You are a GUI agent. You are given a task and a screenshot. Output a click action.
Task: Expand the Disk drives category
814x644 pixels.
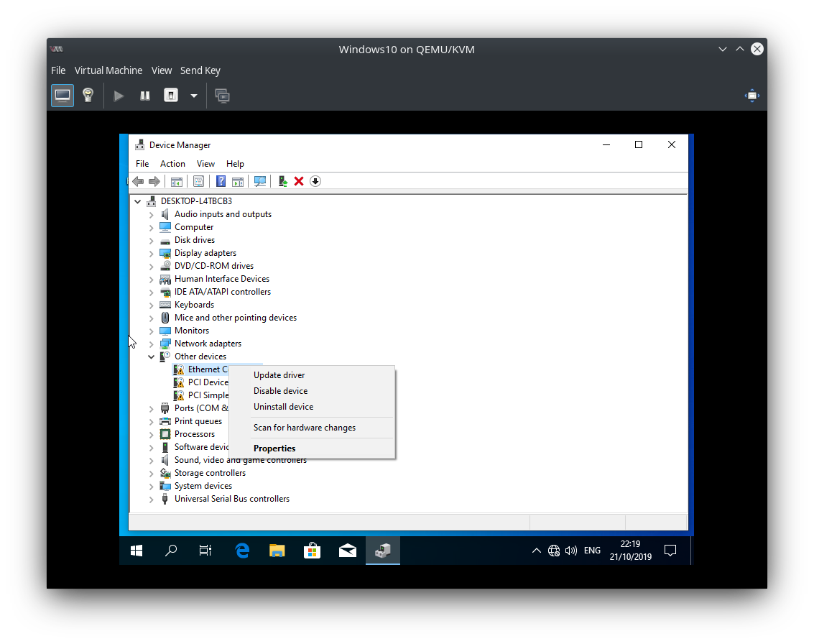coord(151,241)
